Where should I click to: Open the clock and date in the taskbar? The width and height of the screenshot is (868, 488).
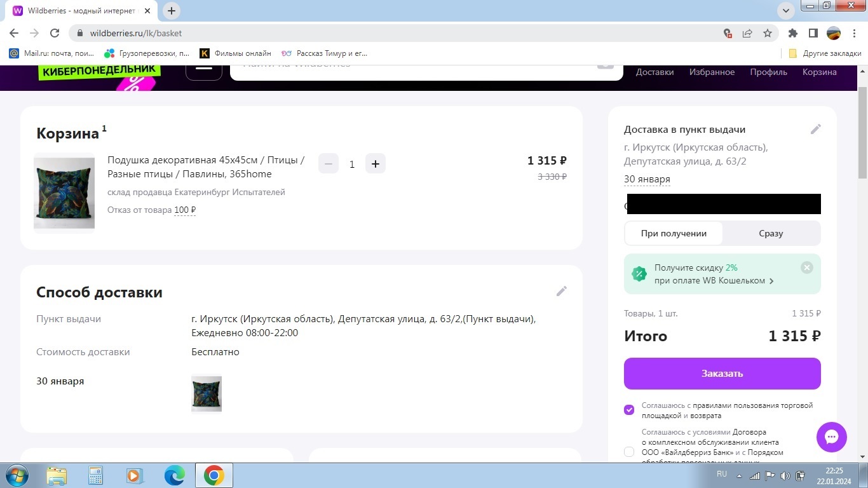click(834, 476)
